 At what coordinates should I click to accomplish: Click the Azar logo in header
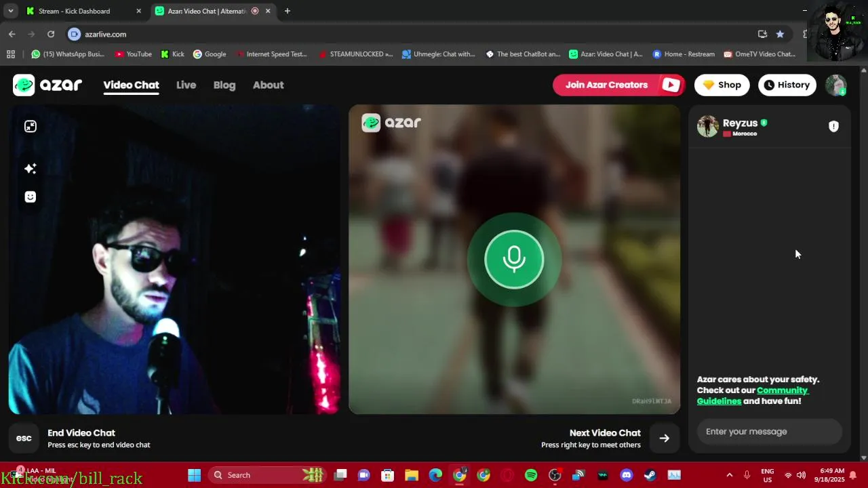click(47, 85)
